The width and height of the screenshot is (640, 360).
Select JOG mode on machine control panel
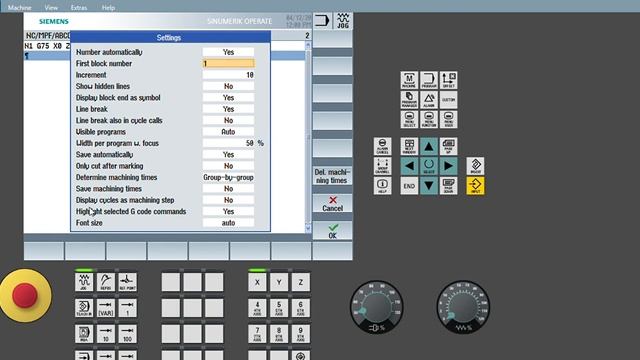(84, 282)
